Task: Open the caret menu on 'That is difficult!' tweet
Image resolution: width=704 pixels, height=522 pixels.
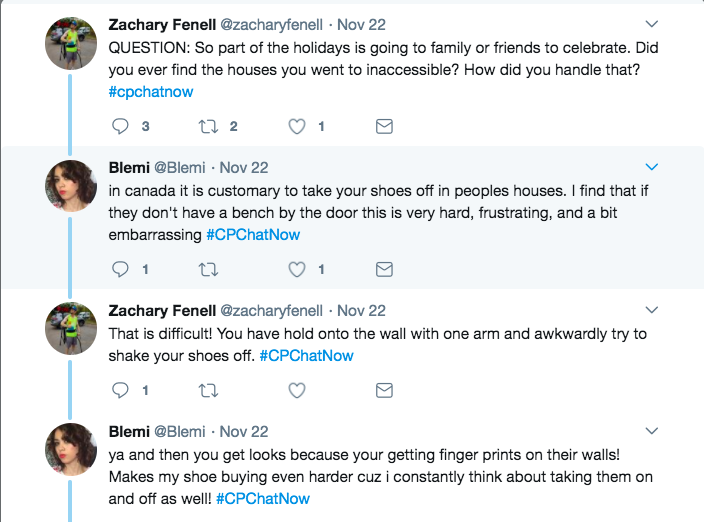Action: pos(652,310)
